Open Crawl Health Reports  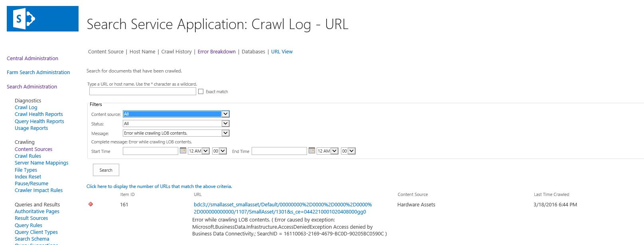point(39,114)
